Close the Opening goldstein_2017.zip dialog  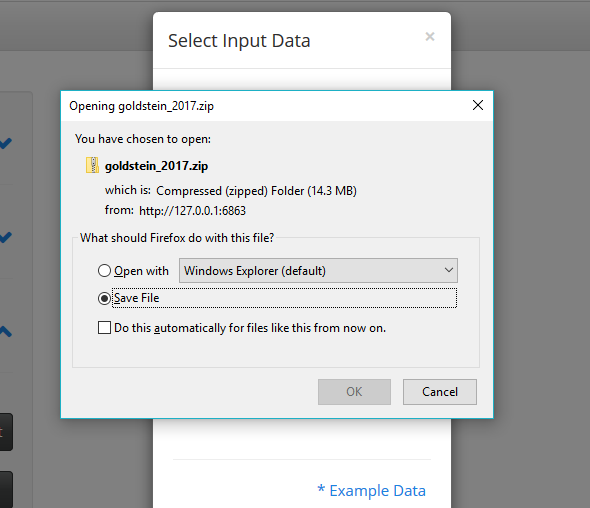tap(477, 105)
